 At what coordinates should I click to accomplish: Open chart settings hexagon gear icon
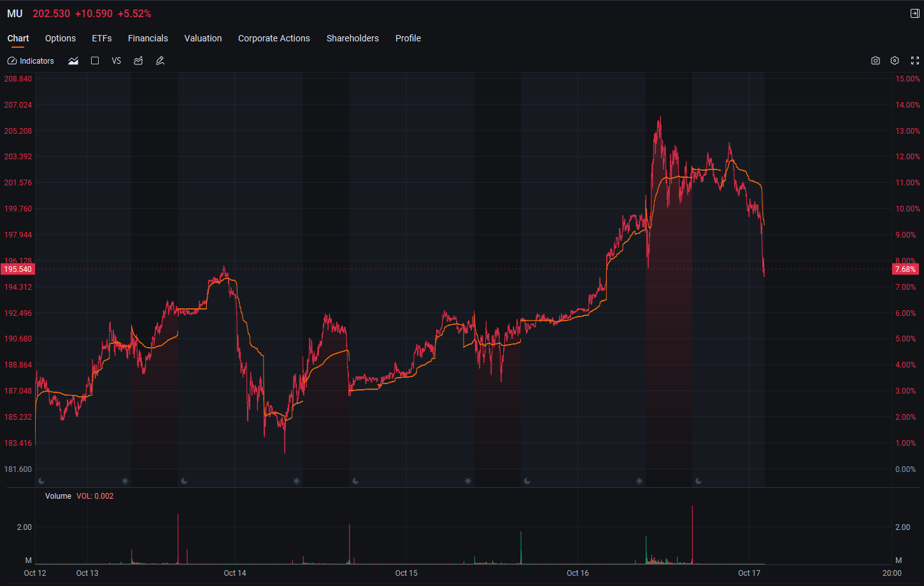click(895, 61)
